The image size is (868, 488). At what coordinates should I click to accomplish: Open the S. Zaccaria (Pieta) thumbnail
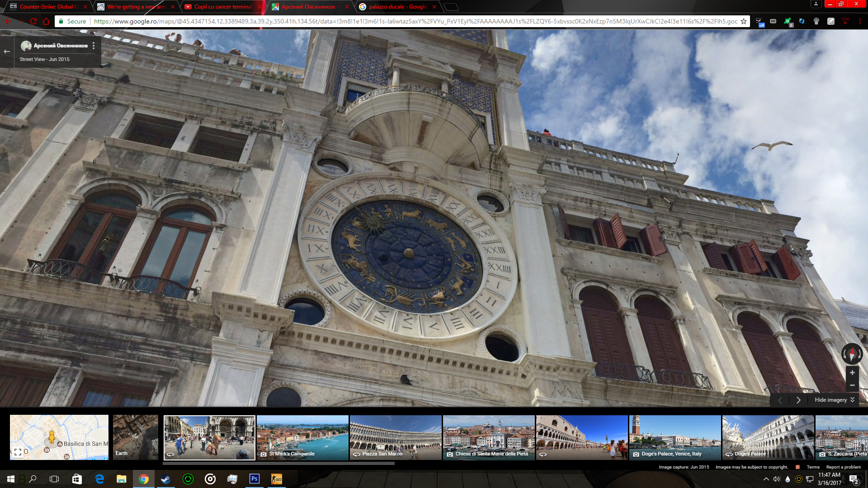coord(842,437)
